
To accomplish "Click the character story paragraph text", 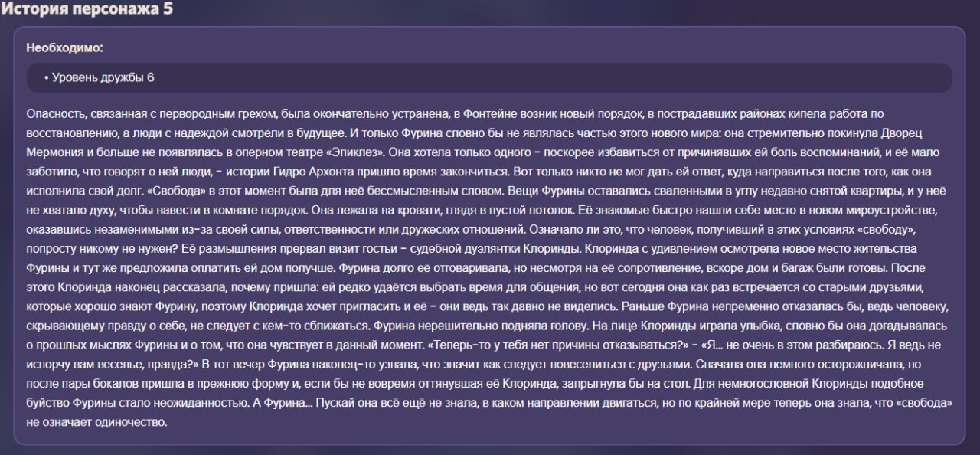I will (489, 267).
